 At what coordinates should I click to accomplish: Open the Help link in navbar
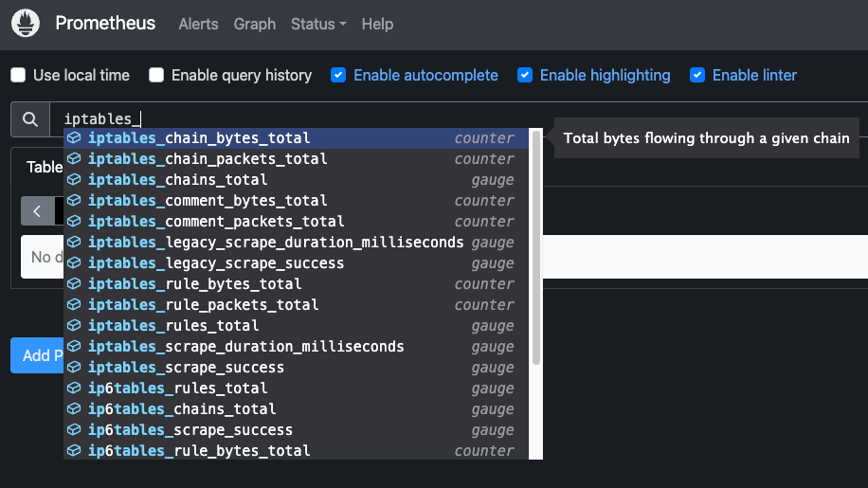click(x=377, y=24)
